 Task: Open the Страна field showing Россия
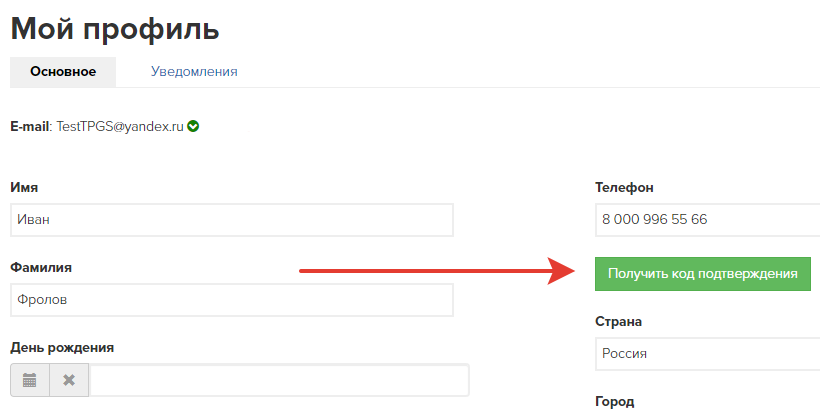[x=706, y=353]
